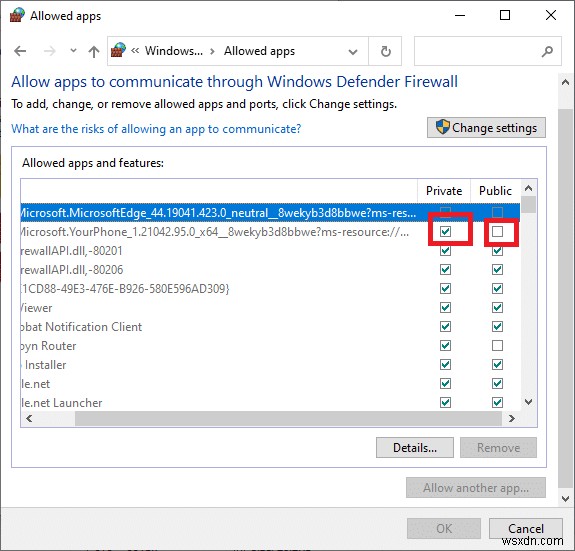Select the Microsoft.MicrosoftEdge row
This screenshot has width=575, height=551.
tap(270, 213)
